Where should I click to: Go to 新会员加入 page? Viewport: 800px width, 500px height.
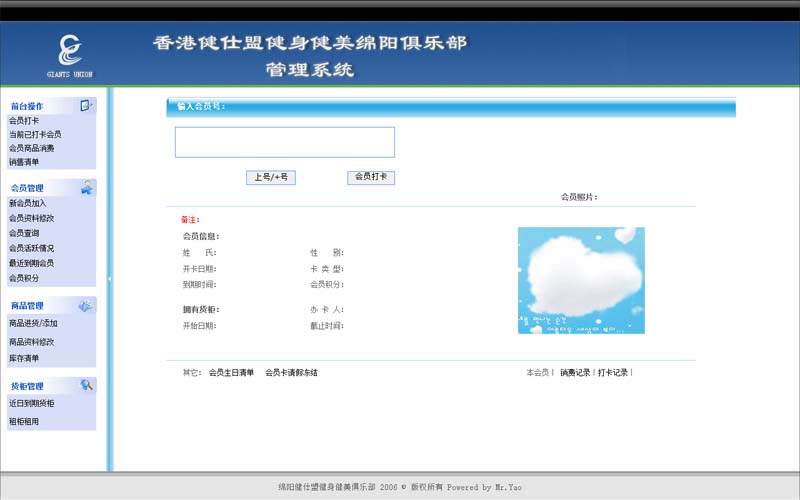[28, 203]
